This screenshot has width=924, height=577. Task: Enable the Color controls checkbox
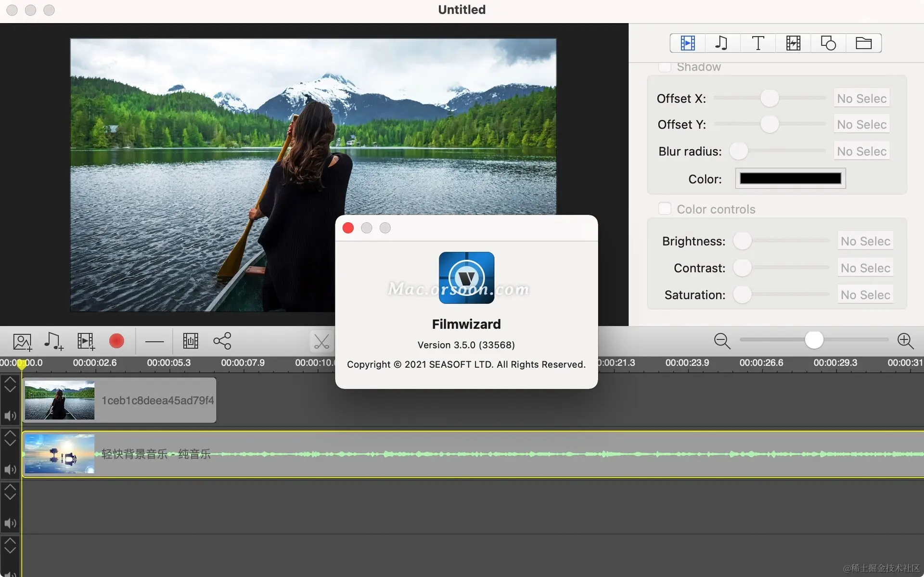tap(665, 209)
